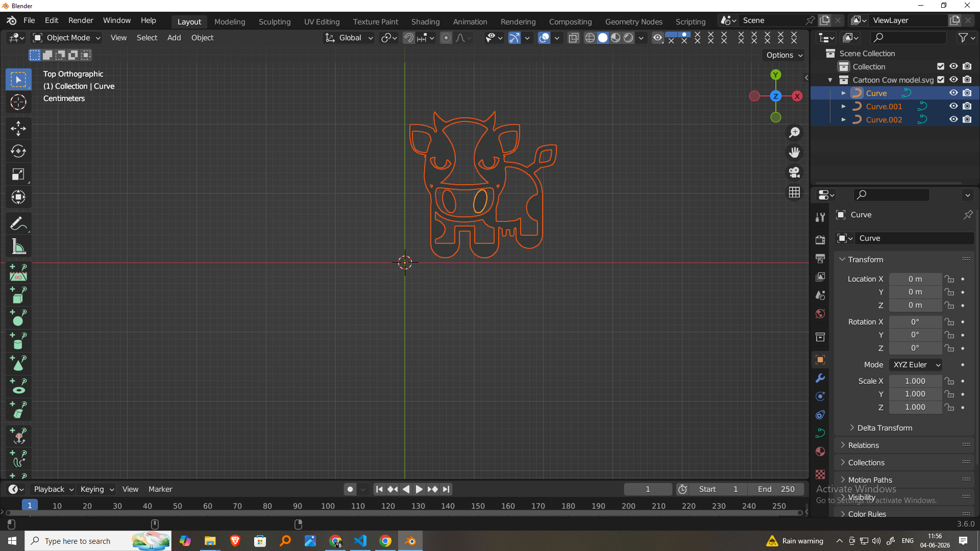
Task: Select the Rotate tool
Action: click(x=18, y=151)
